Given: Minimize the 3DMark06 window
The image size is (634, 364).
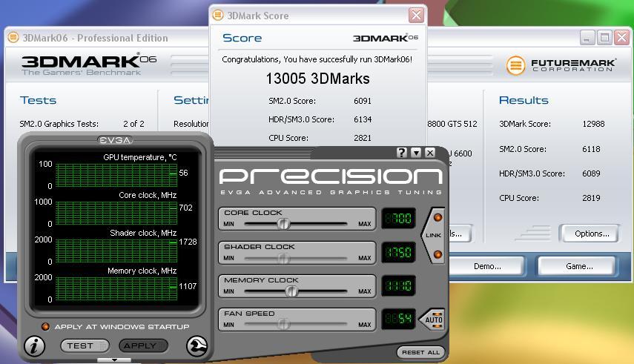Looking at the screenshot, I should point(587,38).
